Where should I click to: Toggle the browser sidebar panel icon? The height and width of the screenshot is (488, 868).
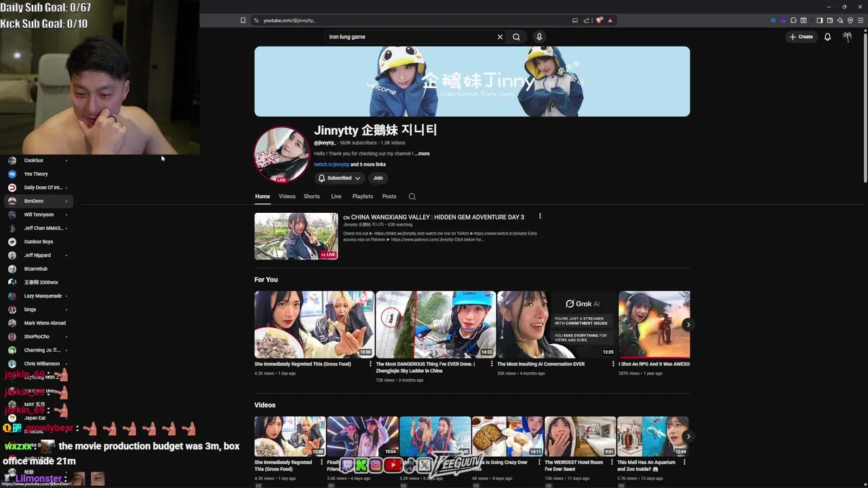[x=819, y=20]
